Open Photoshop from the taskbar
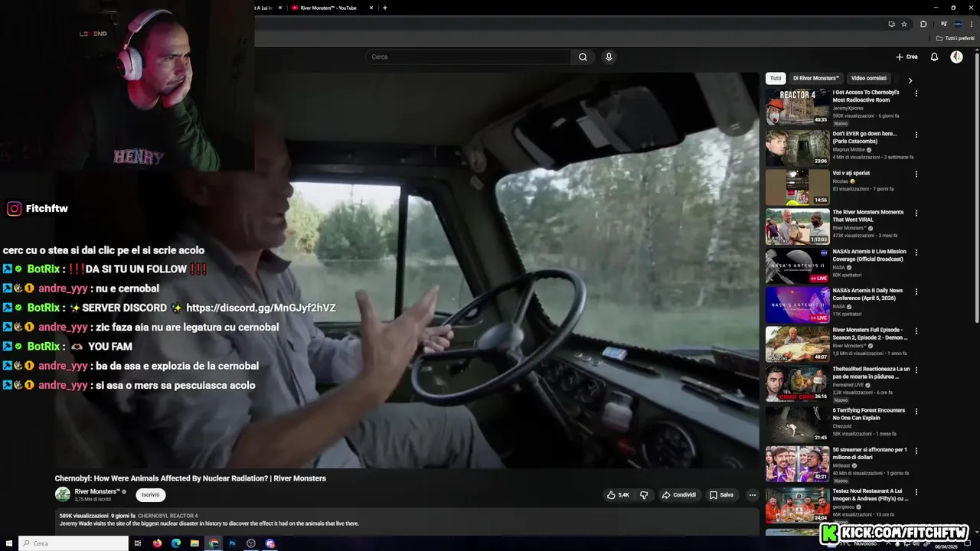The image size is (980, 551). pyautogui.click(x=232, y=543)
